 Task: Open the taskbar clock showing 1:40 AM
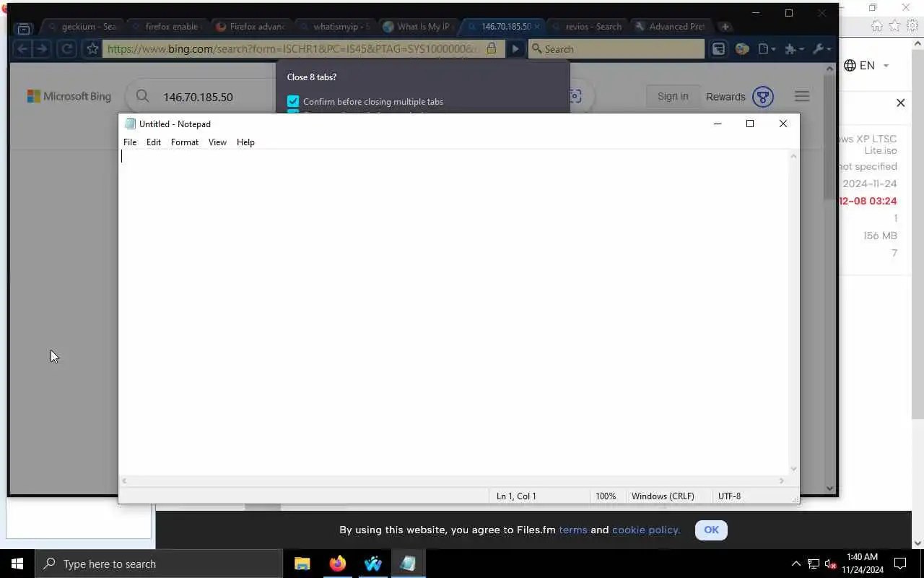[862, 564]
